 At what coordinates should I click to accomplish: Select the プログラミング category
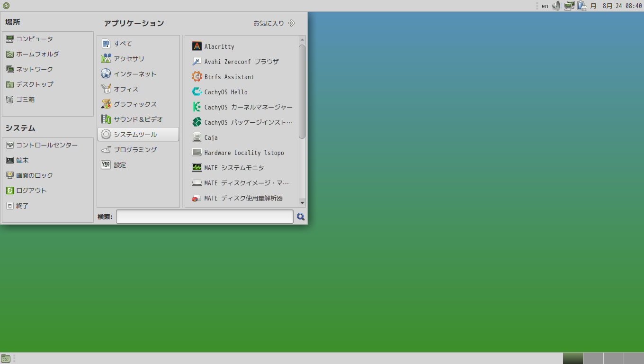coord(138,150)
